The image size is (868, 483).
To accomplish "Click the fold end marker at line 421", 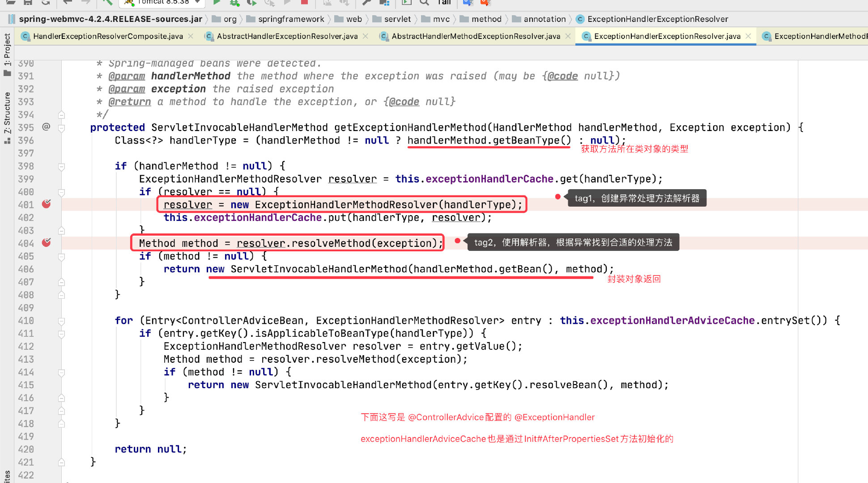I will 62,462.
